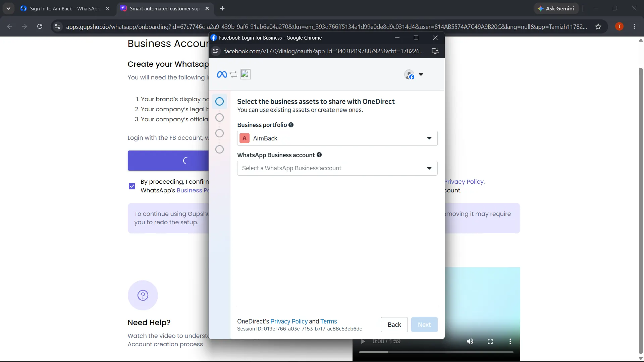The image size is (644, 362).
Task: Click the Need Help question mark icon
Action: (143, 295)
